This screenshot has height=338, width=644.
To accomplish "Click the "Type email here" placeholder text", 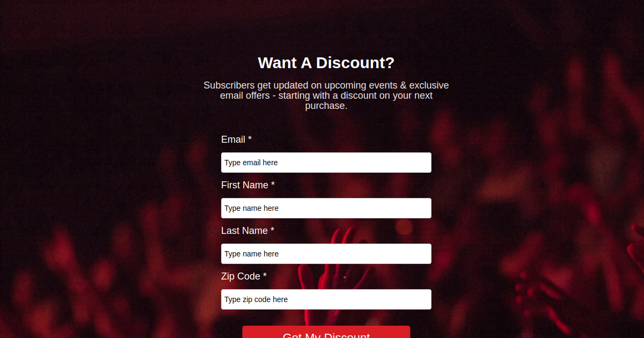I will (251, 163).
